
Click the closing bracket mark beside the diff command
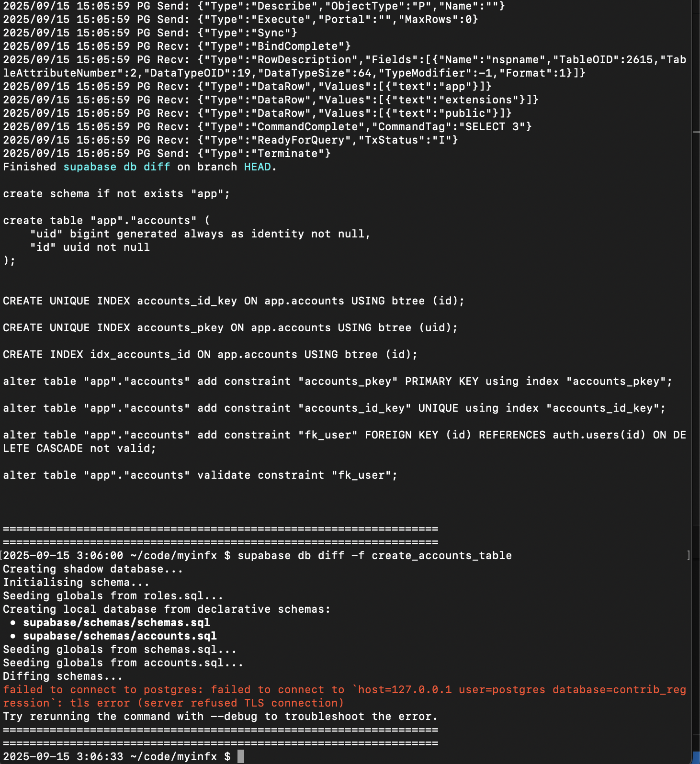[689, 555]
